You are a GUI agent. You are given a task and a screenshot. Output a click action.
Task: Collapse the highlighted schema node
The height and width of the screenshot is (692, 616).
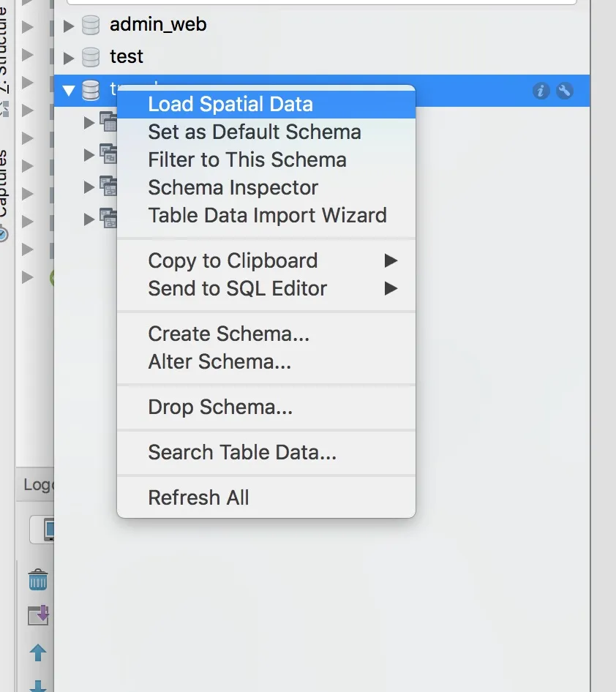[x=70, y=91]
